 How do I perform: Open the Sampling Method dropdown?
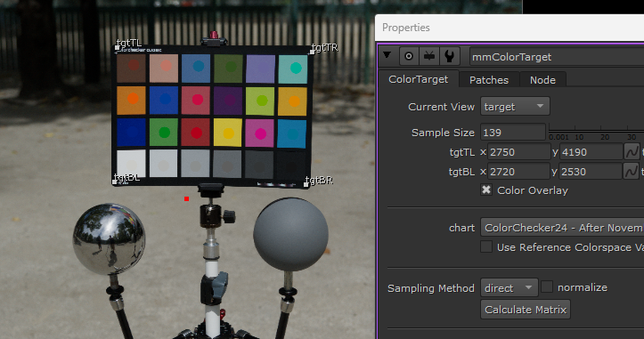click(x=509, y=287)
